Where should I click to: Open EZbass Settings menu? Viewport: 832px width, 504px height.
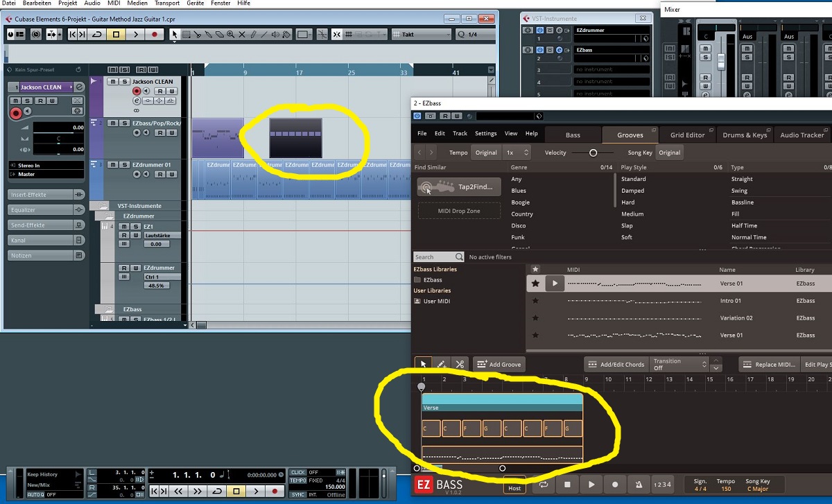(485, 133)
